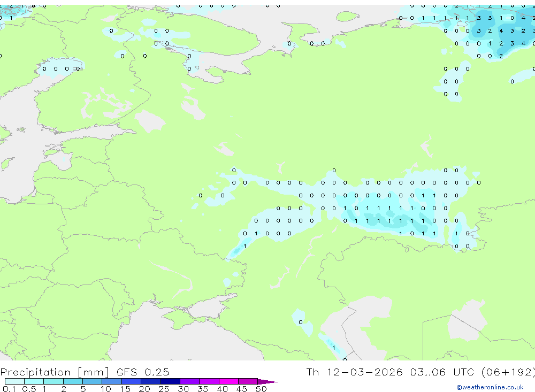The image size is (535, 392).
Task: Click the 'Precipitation [mm]' title text
Action: [x=55, y=372]
